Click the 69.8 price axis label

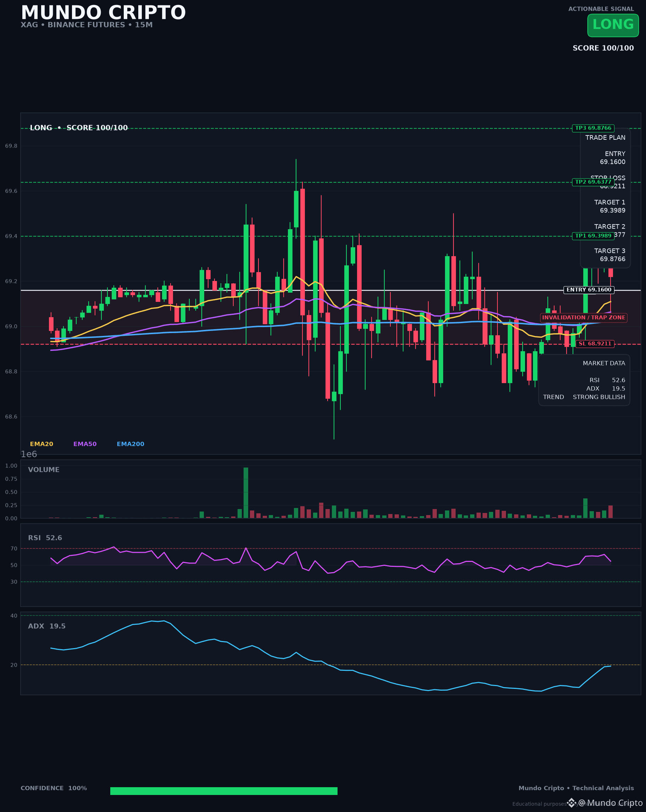point(11,146)
